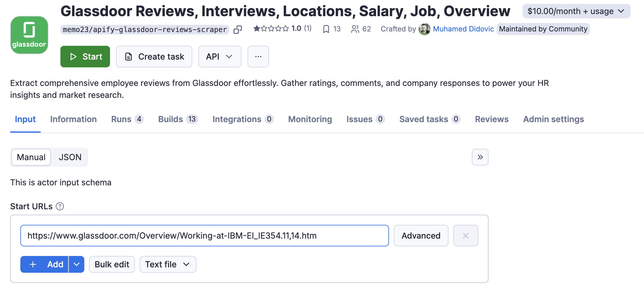
Task: Open the Monitoring tab
Action: click(x=310, y=119)
